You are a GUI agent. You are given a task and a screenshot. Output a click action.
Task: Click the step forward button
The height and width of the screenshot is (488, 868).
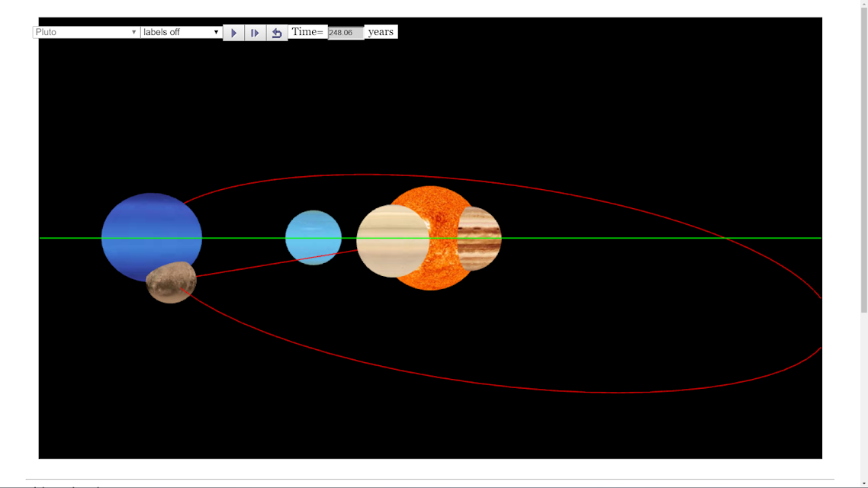point(256,33)
